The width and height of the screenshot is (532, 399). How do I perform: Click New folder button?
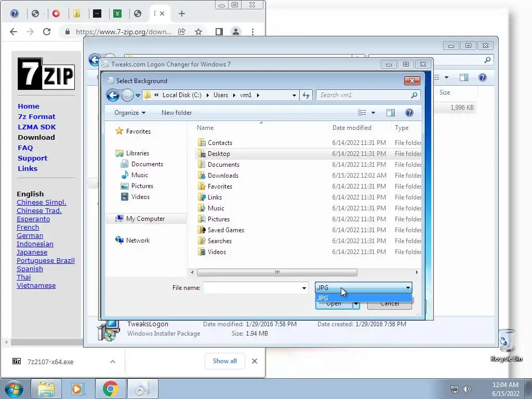point(177,113)
